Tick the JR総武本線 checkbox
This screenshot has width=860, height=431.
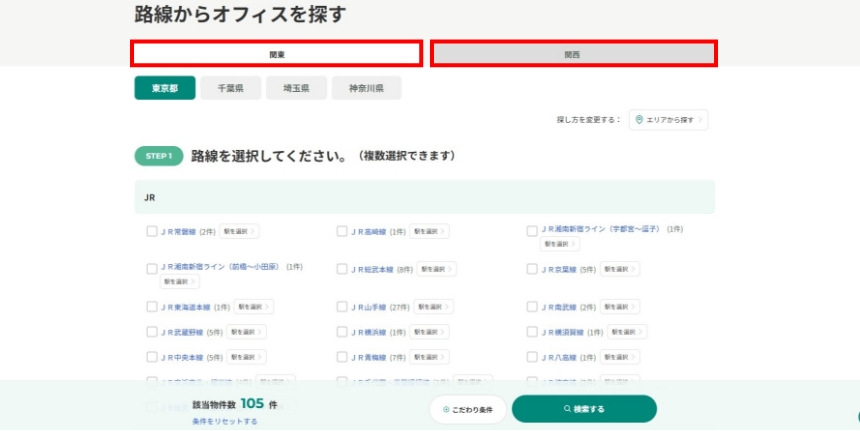coord(342,269)
